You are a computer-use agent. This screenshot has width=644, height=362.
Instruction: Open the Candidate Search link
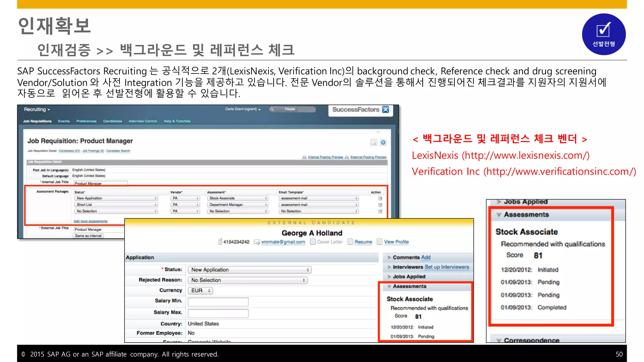(118, 151)
